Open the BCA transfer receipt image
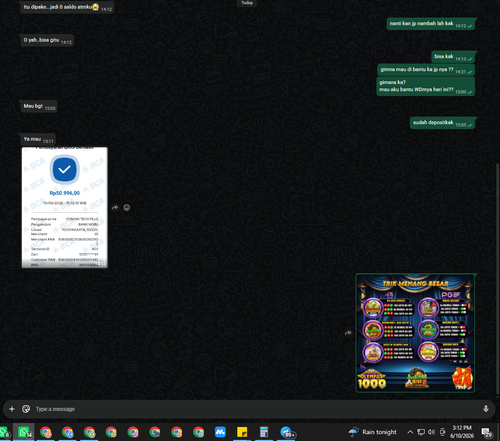This screenshot has height=441, width=500. [65, 207]
